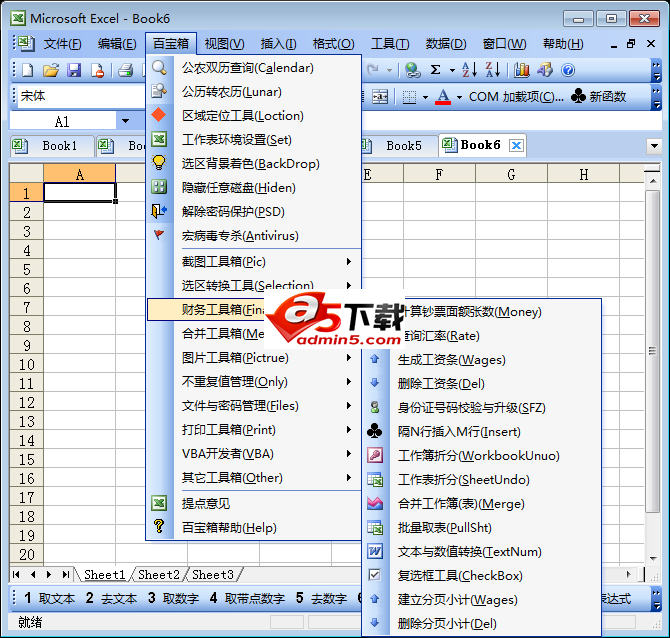Viewport: 670px width, 638px height.
Task: Click Sort Ascending A-Z icon
Action: pyautogui.click(x=469, y=70)
